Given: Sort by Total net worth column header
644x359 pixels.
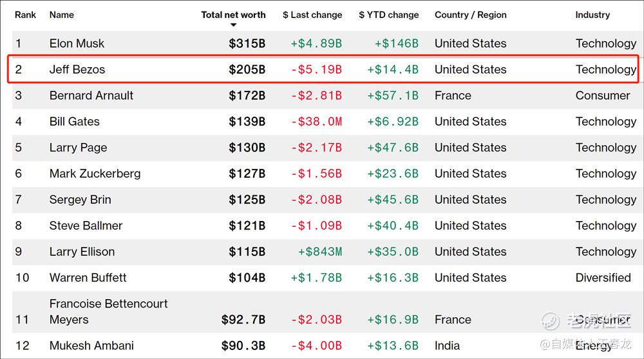Looking at the screenshot, I should coord(233,14).
